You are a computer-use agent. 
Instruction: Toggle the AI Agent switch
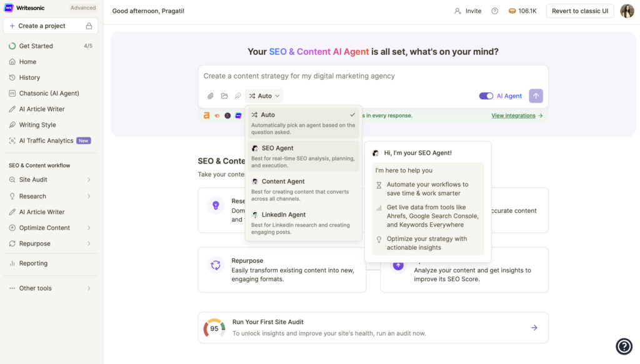[486, 96]
